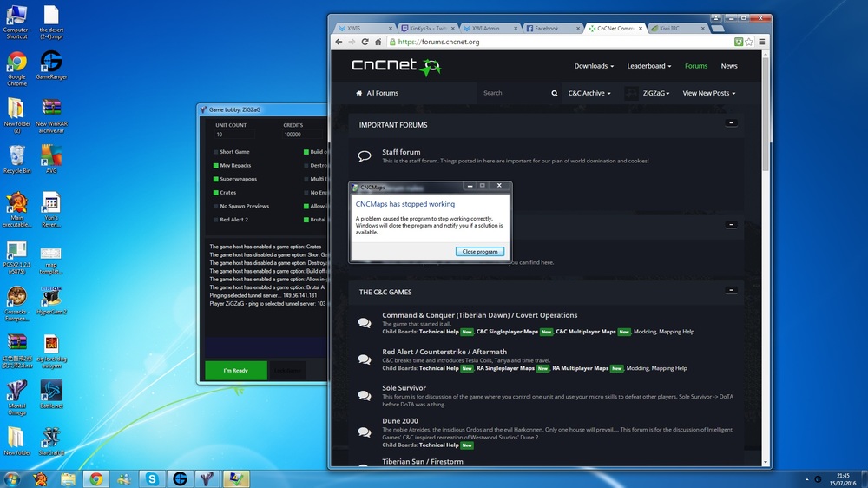Click the forum search magnifier icon
Image resolution: width=868 pixels, height=488 pixels.
pos(555,93)
